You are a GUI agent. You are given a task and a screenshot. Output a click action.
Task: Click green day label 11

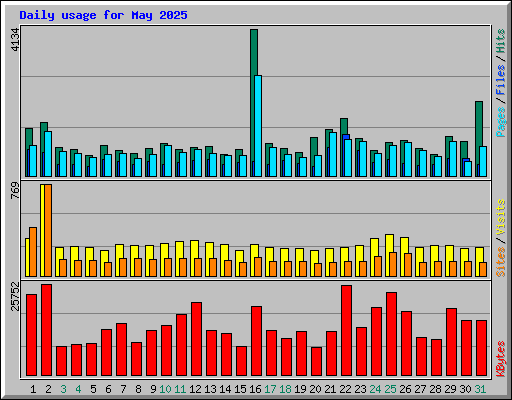(x=180, y=389)
